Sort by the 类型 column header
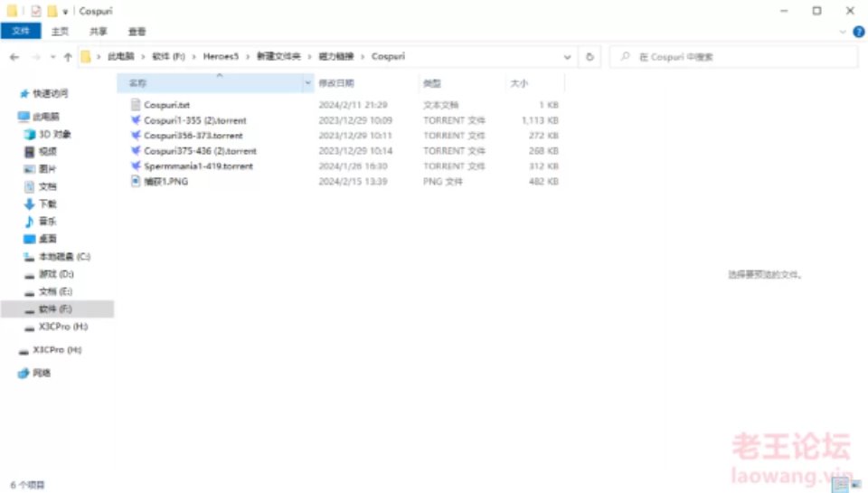The width and height of the screenshot is (868, 493). (x=432, y=83)
